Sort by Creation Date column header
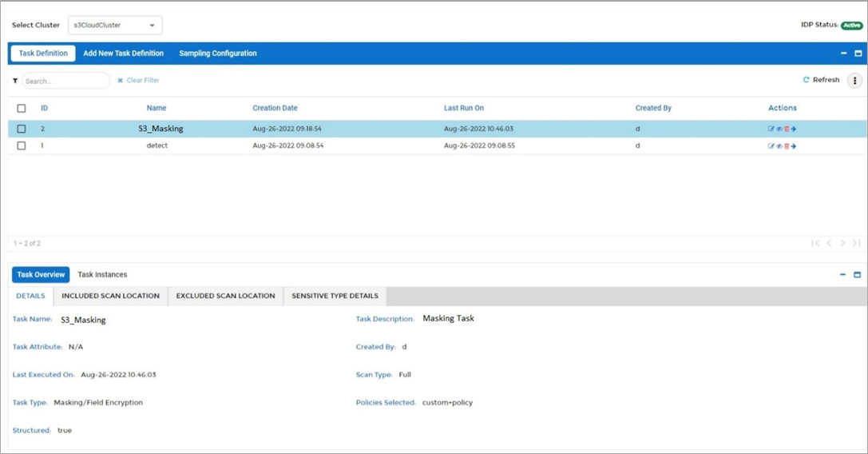Image resolution: width=868 pixels, height=454 pixels. pyautogui.click(x=275, y=108)
